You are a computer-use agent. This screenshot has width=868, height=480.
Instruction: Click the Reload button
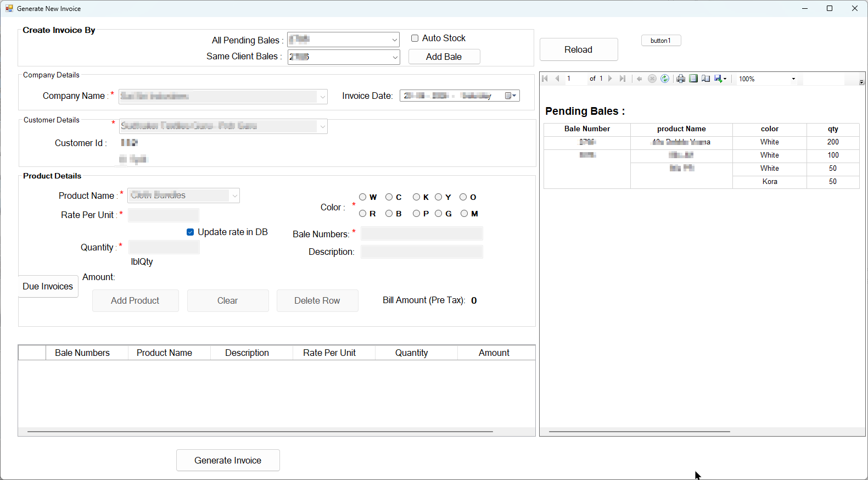(579, 49)
